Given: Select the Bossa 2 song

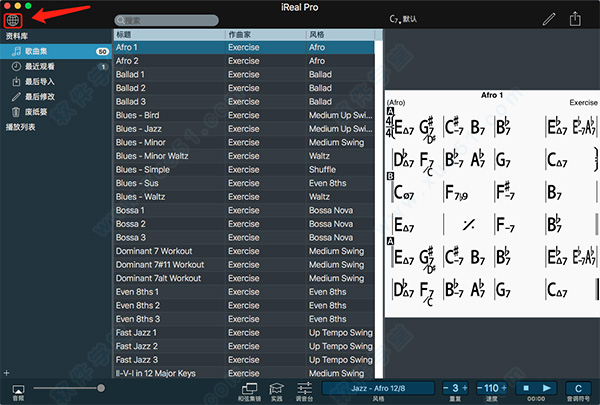Looking at the screenshot, I should 244,224.
